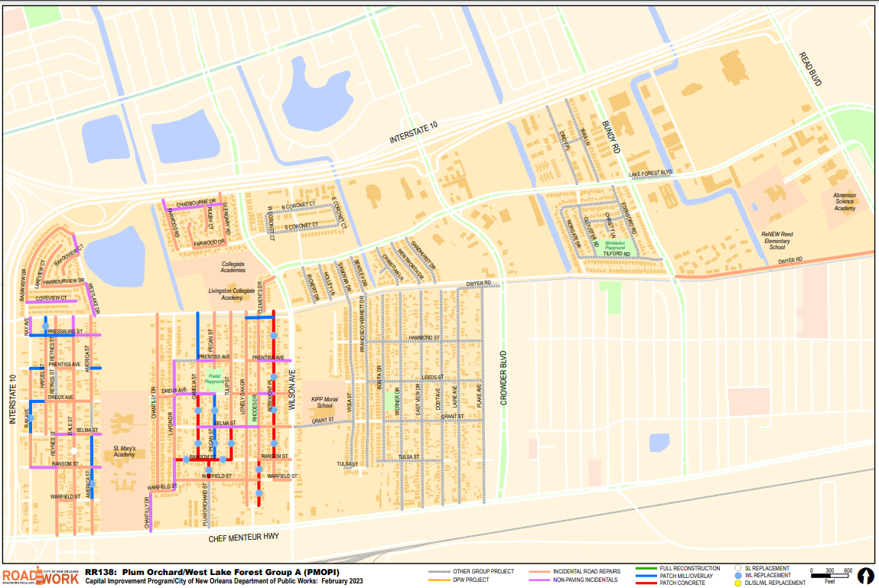The width and height of the screenshot is (879, 588).
Task: Click the Incidental Road Repairs legend label
Action: (x=586, y=572)
